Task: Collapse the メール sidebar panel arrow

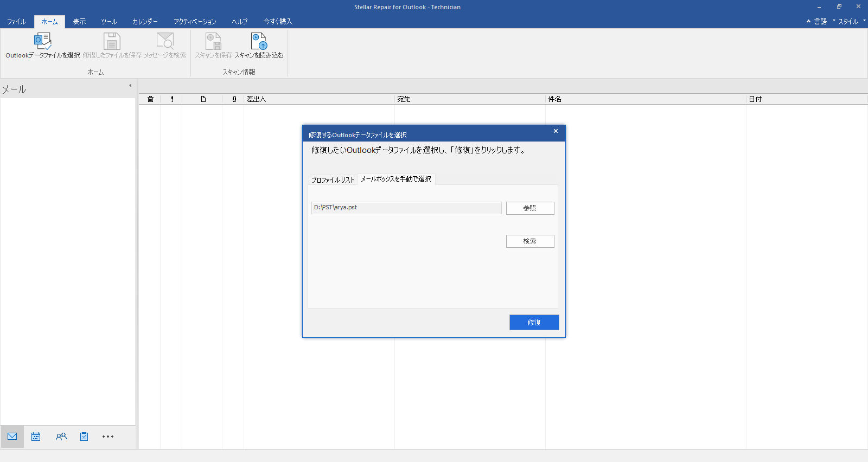Action: [130, 86]
